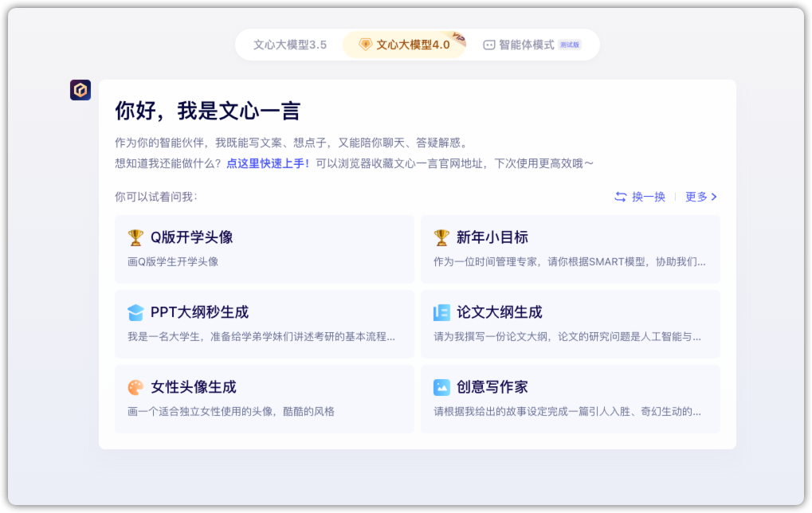
Task: Pick the 女性头像生成 card title
Action: click(x=193, y=387)
